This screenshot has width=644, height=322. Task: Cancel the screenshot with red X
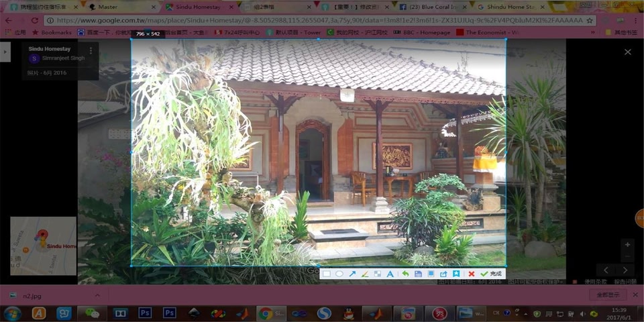click(x=471, y=274)
